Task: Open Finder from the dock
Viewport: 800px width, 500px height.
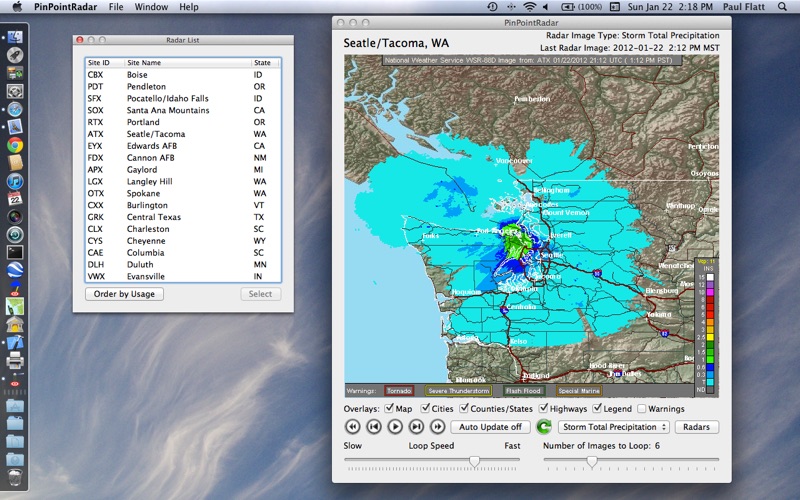Action: 15,37
